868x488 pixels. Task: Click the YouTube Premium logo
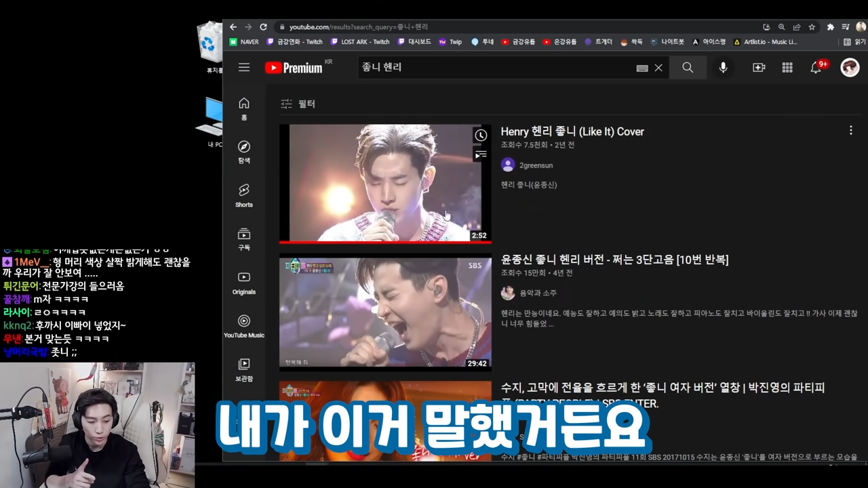click(294, 68)
